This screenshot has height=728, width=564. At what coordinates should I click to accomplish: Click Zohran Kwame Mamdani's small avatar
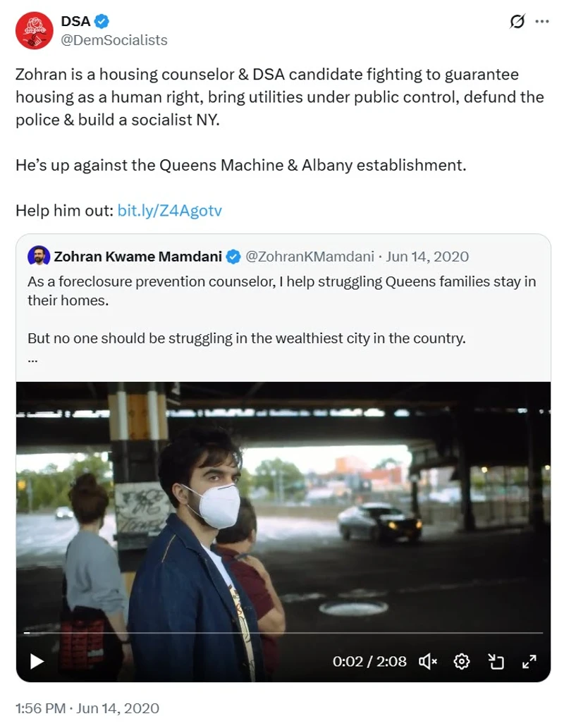[38, 257]
